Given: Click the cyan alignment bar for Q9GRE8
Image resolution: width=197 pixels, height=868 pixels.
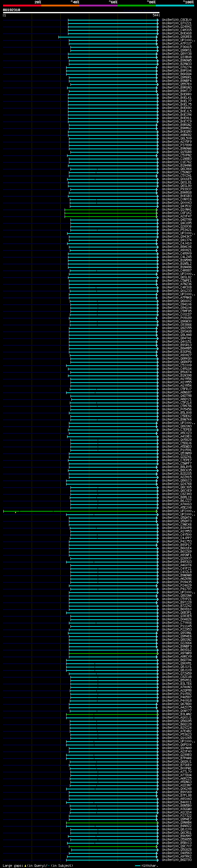Looking at the screenshot, I should point(108,37).
